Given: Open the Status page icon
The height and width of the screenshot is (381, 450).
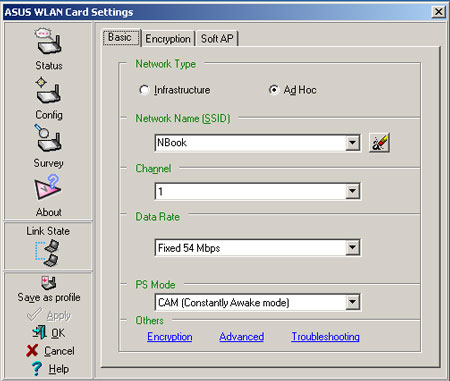Looking at the screenshot, I should (x=49, y=42).
